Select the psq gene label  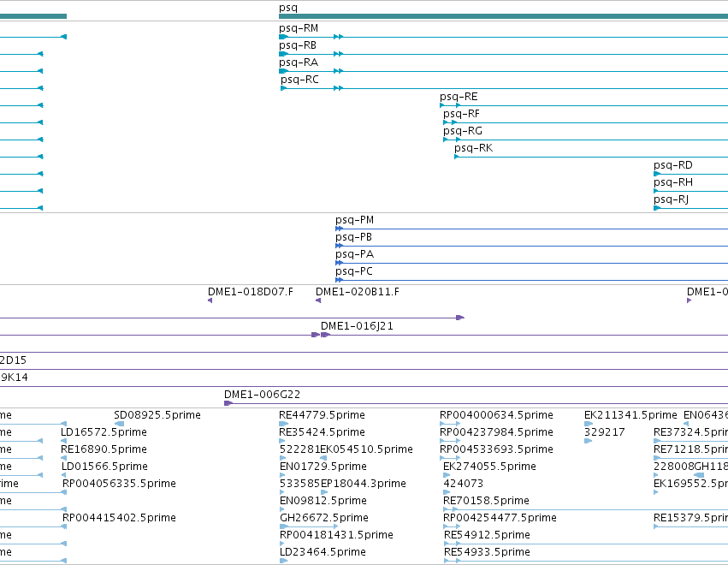point(287,8)
